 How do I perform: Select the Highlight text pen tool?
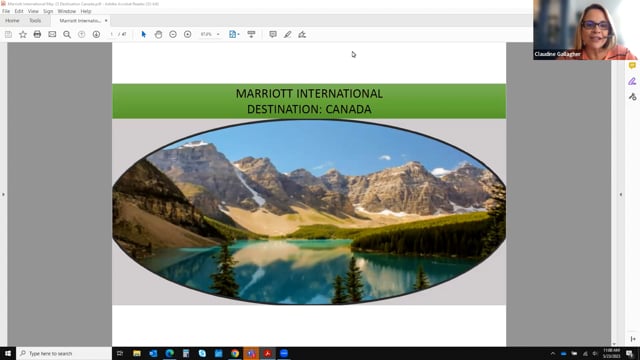tap(287, 34)
